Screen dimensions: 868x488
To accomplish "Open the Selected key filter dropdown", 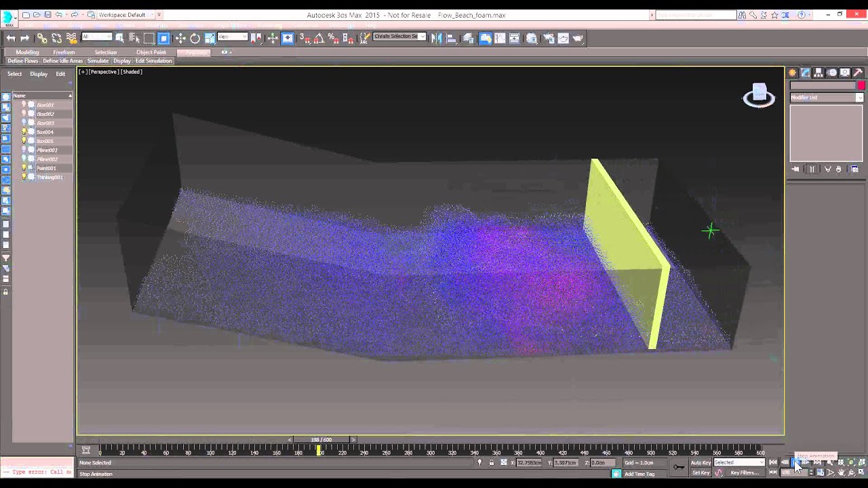I will pyautogui.click(x=739, y=462).
